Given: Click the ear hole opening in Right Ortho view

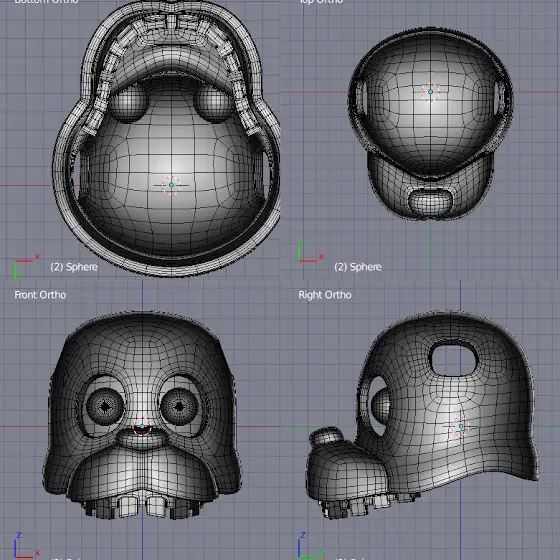Looking at the screenshot, I should click(454, 359).
